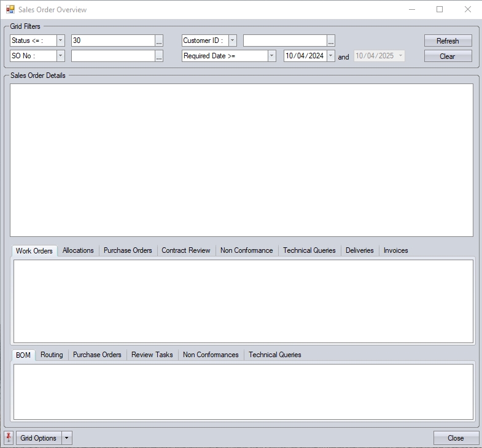The image size is (482, 448).
Task: Open the lower Purchase Orders tab
Action: (x=97, y=355)
